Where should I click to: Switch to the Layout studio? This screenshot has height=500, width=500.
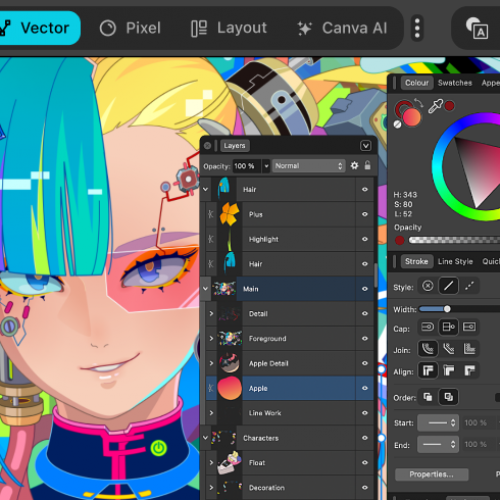(x=229, y=28)
